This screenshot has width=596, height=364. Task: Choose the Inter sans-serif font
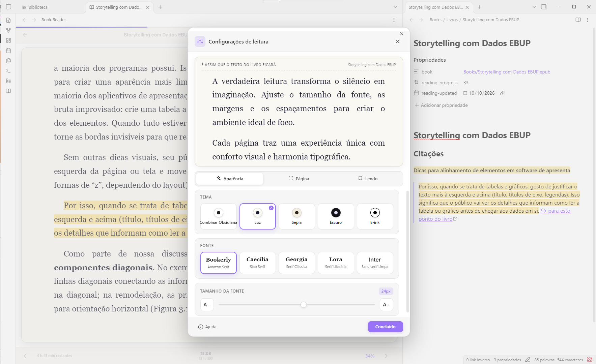point(375,263)
